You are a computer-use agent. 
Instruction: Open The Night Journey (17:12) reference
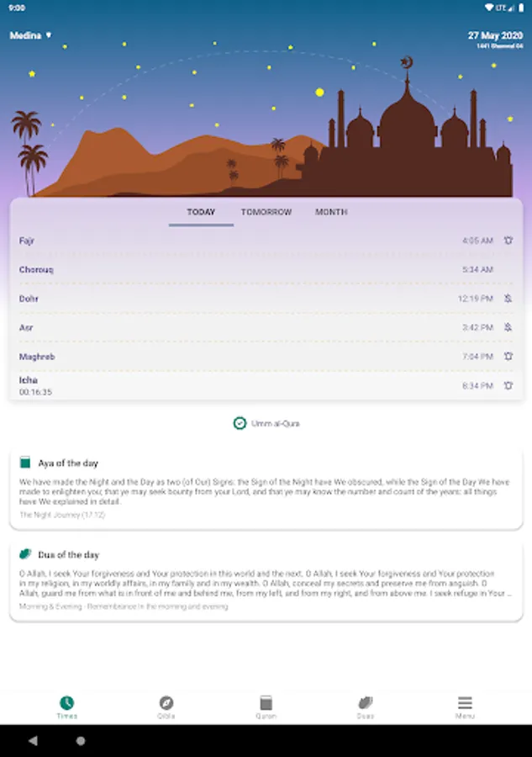(62, 515)
